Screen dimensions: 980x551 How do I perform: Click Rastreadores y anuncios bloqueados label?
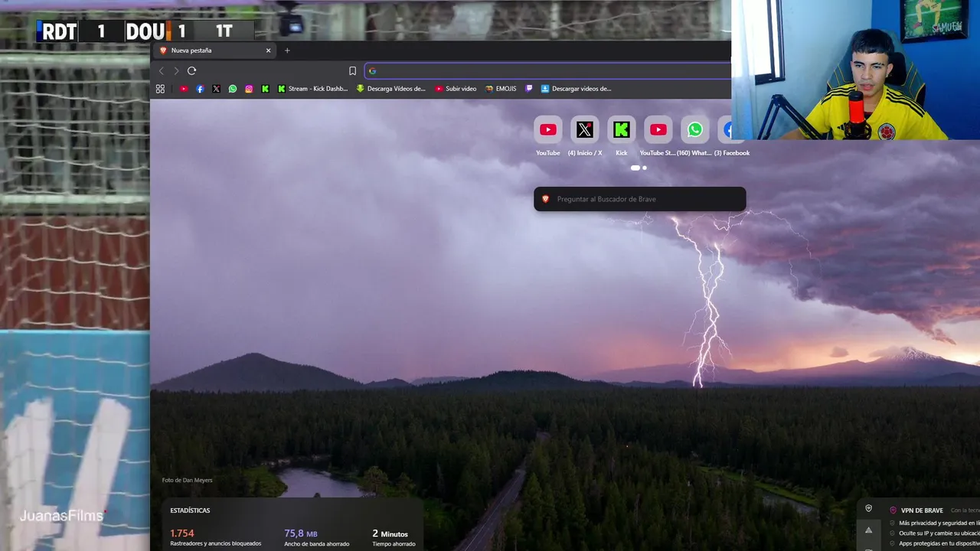click(x=215, y=544)
